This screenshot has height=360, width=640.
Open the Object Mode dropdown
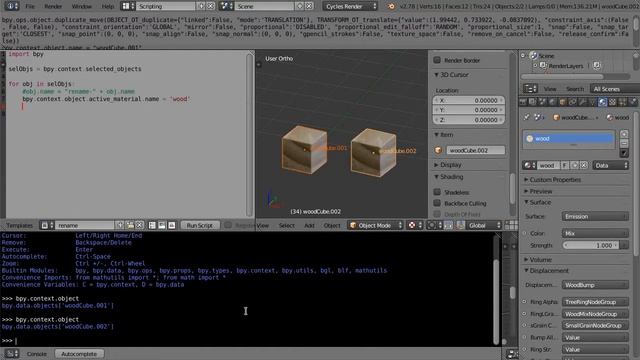point(376,225)
